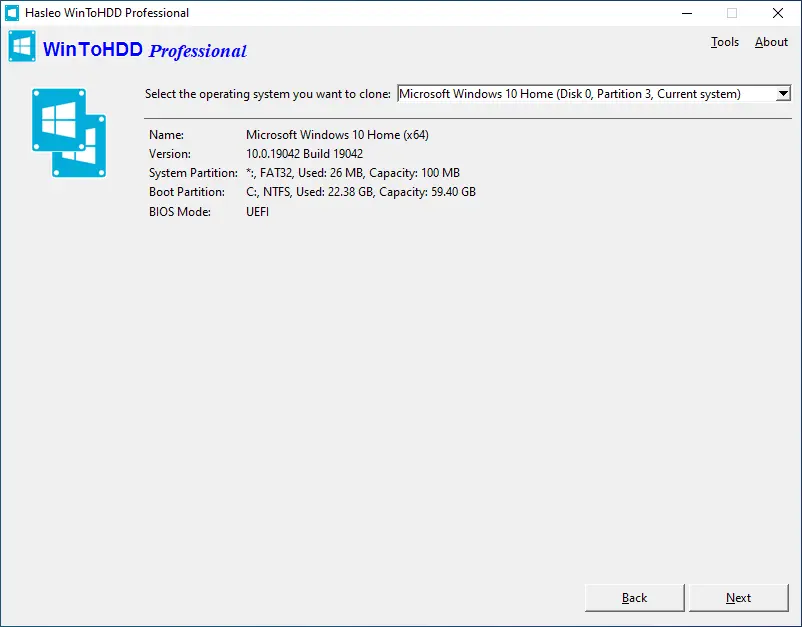This screenshot has height=627, width=802.
Task: Click the Hasleo app icon in title bar
Action: pos(13,13)
